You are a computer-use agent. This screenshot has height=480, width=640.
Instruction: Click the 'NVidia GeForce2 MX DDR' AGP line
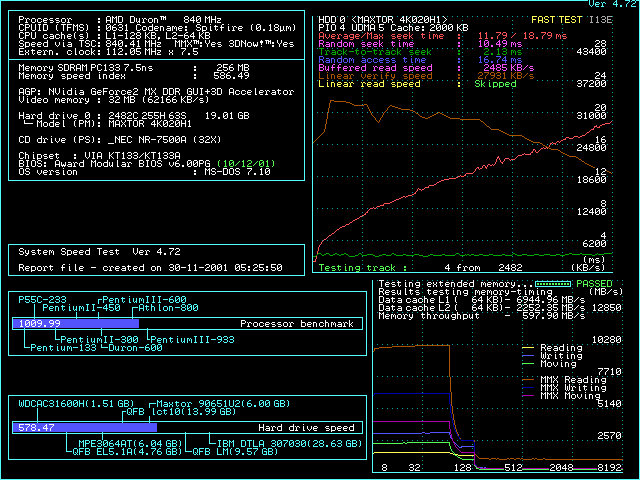pyautogui.click(x=156, y=92)
